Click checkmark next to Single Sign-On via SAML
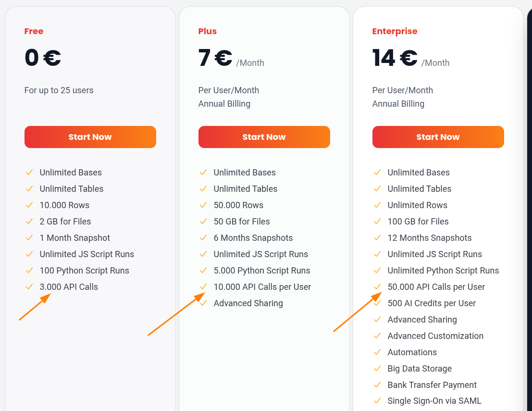Image resolution: width=532 pixels, height=411 pixels. pos(377,401)
